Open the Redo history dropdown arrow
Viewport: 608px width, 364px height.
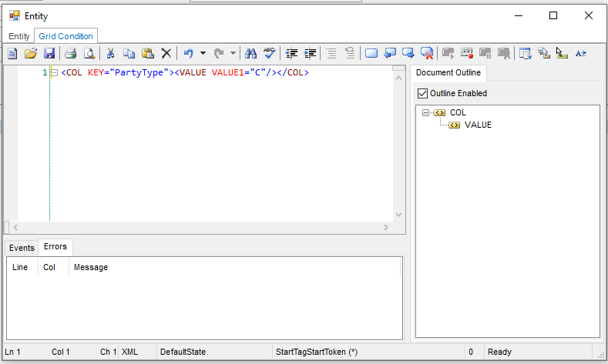(x=233, y=53)
